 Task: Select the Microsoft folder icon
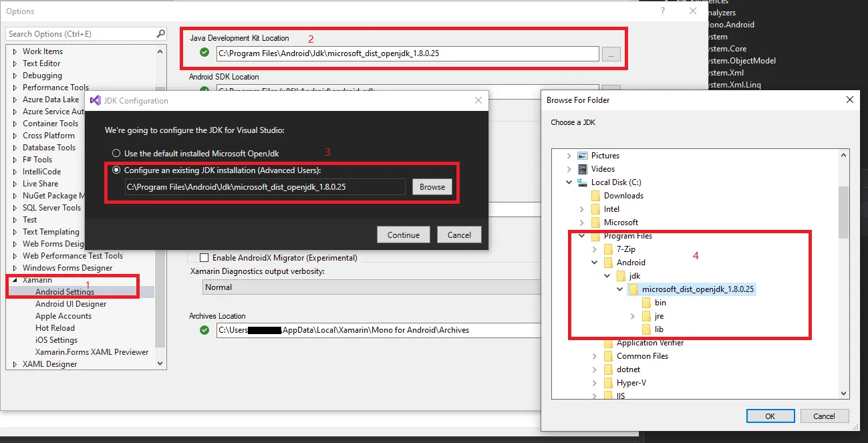[x=595, y=223]
